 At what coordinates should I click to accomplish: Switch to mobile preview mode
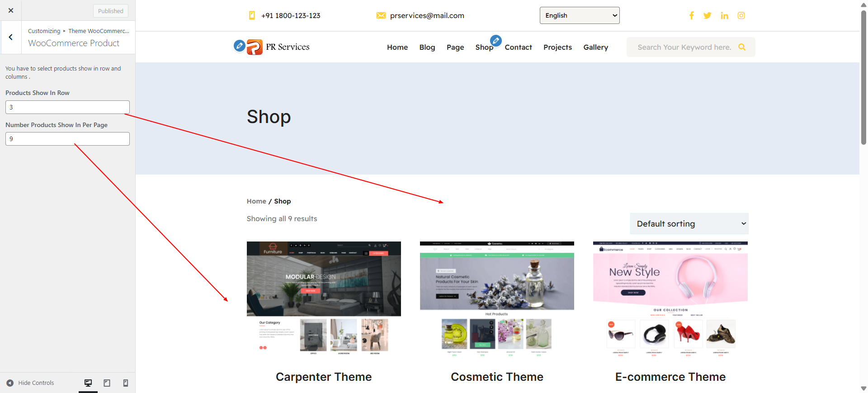[126, 383]
